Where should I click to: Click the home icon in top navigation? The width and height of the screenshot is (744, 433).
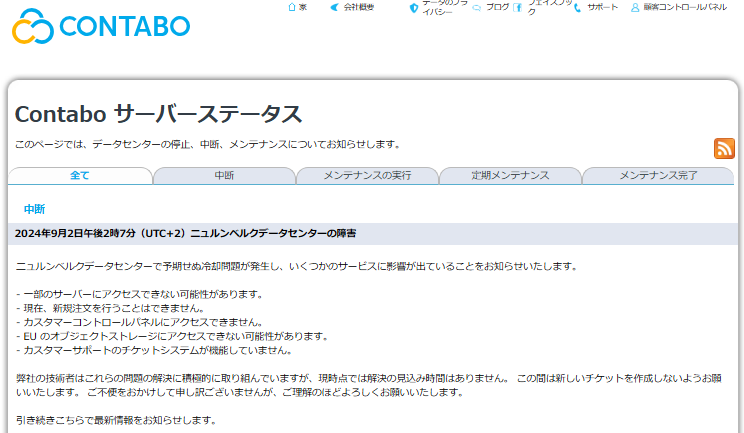292,7
